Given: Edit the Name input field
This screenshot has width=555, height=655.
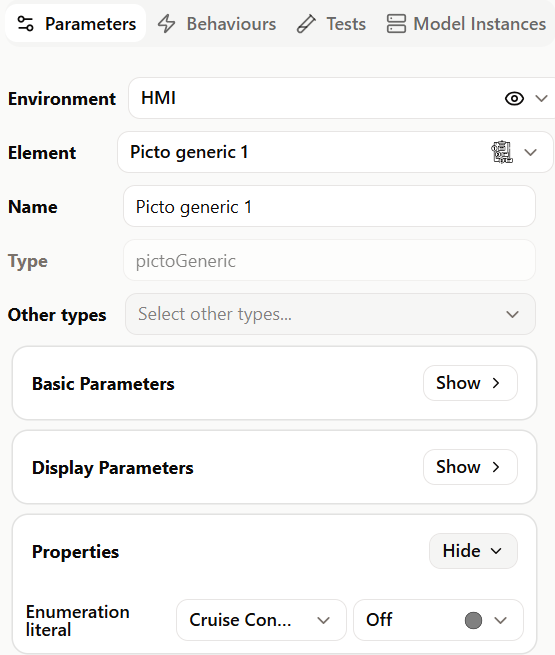Looking at the screenshot, I should (x=329, y=206).
